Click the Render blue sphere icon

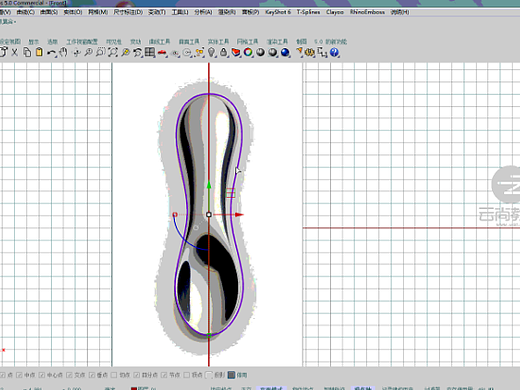click(x=285, y=52)
